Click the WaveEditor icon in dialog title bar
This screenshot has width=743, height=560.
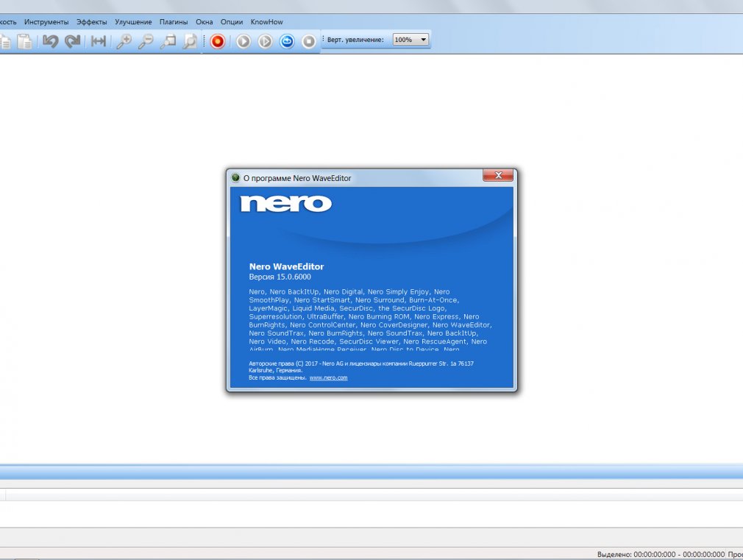click(x=235, y=178)
